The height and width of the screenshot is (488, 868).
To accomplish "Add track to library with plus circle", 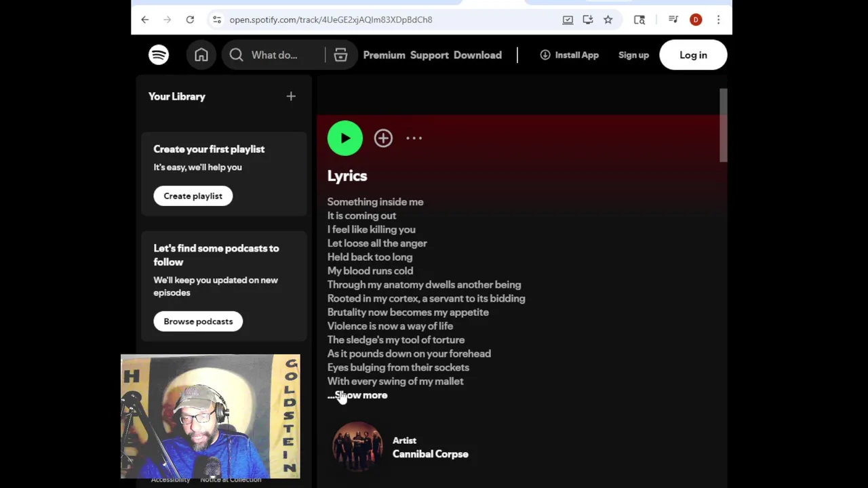I will [383, 138].
